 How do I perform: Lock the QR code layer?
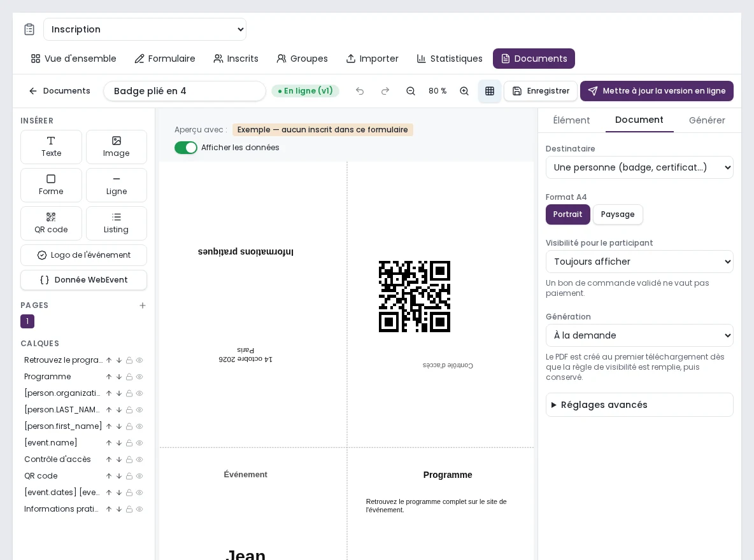tap(129, 476)
